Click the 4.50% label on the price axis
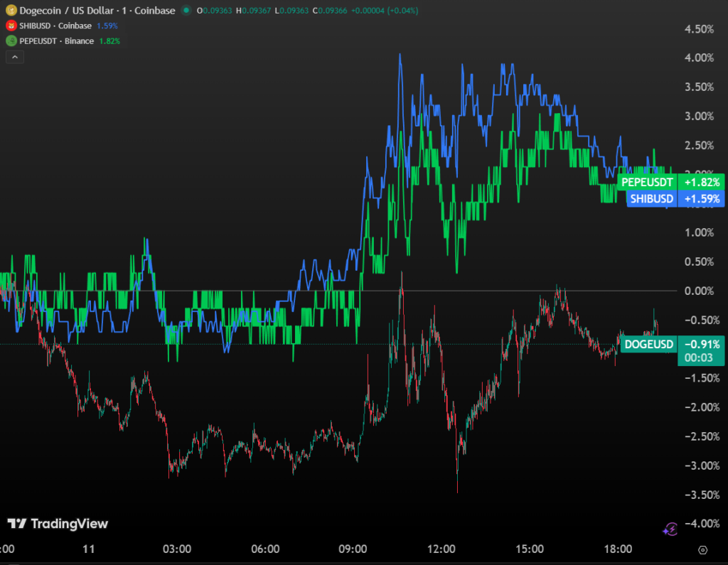The image size is (728, 565). coord(697,29)
